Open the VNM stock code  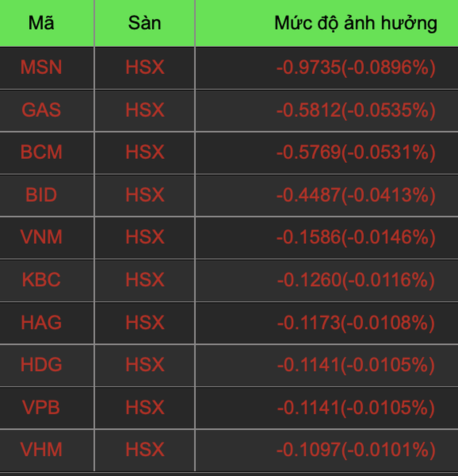(x=41, y=237)
